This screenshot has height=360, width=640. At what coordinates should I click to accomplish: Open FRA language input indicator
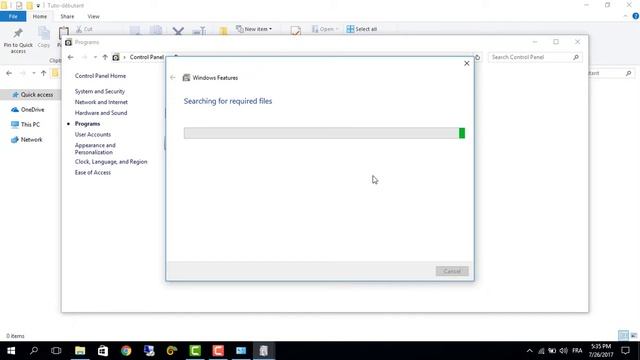577,351
